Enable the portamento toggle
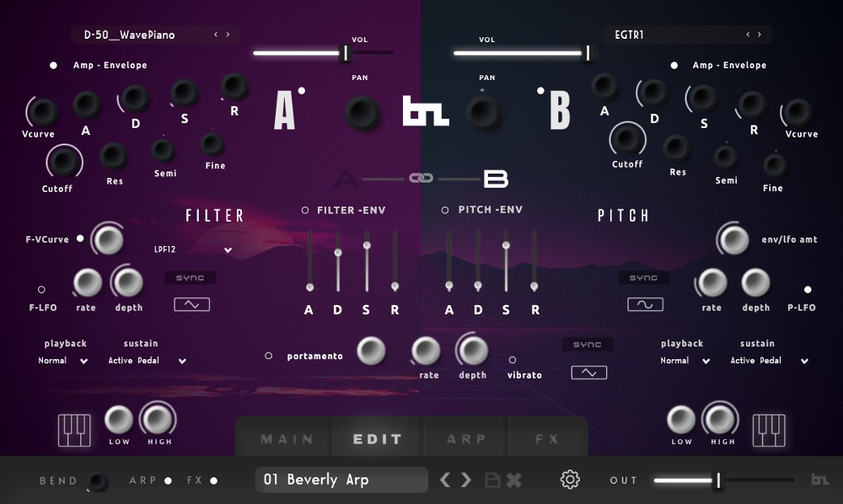Screen dimensions: 843x504 point(268,356)
